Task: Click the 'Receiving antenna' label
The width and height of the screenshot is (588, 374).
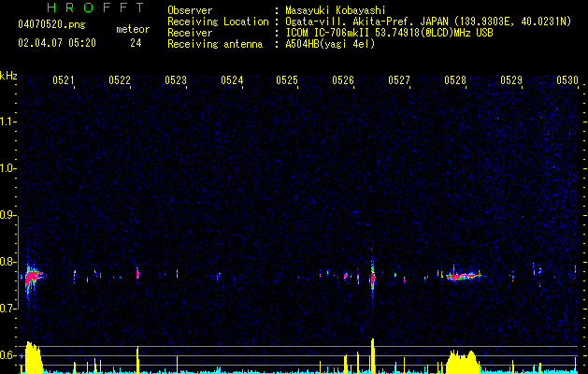Action: [x=215, y=44]
